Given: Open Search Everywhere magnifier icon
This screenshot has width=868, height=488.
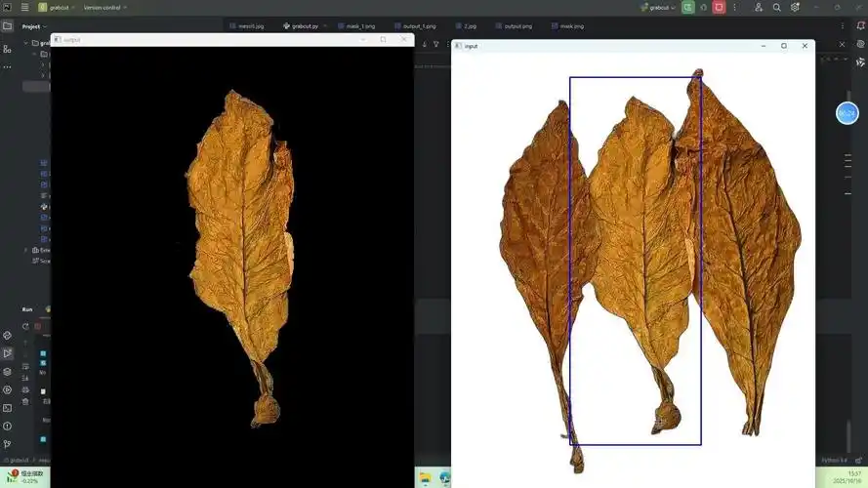Looking at the screenshot, I should (777, 7).
